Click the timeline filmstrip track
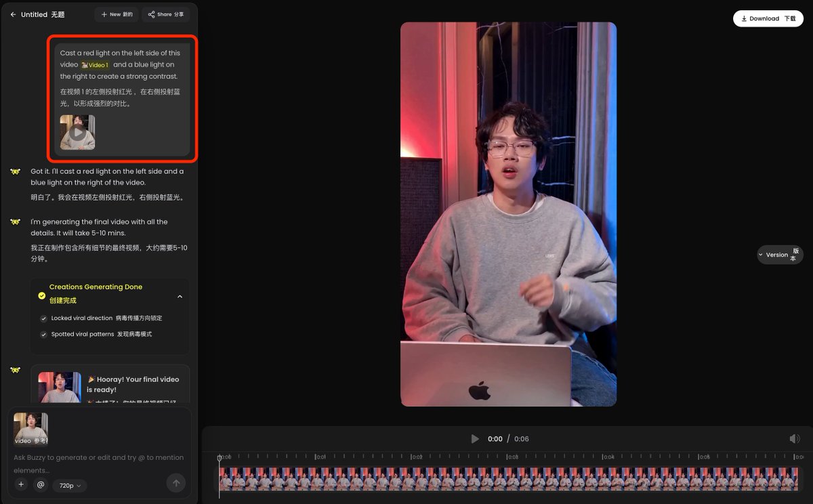This screenshot has height=504, width=813. click(508, 479)
